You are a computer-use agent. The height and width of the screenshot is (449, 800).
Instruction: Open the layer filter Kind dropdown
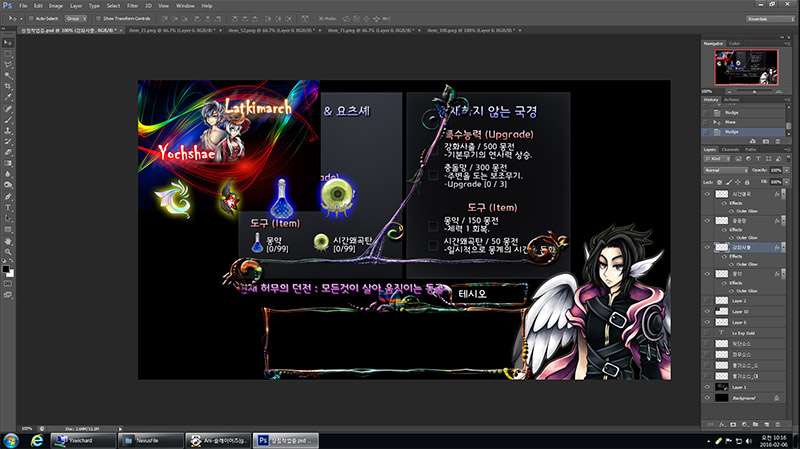(x=718, y=159)
